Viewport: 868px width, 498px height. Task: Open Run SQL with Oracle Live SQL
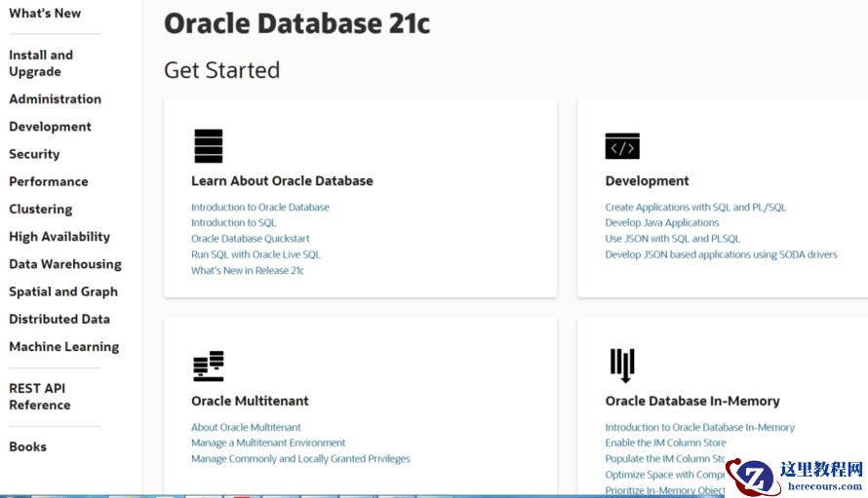[256, 254]
